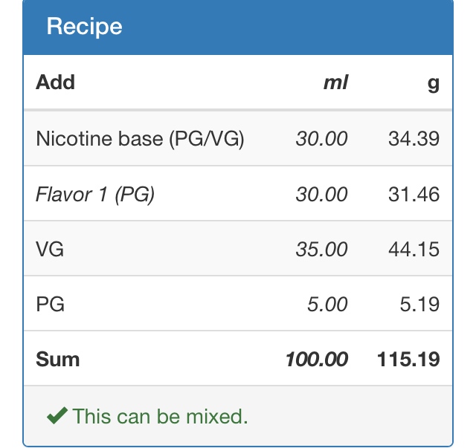
Task: Select the Add column header
Action: (x=55, y=82)
